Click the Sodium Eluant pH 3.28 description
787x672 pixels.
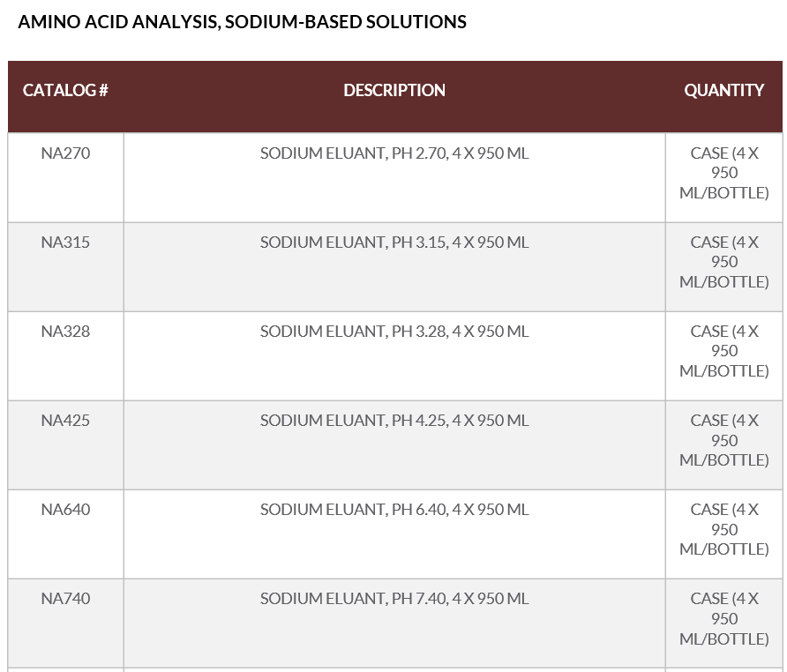tap(394, 332)
